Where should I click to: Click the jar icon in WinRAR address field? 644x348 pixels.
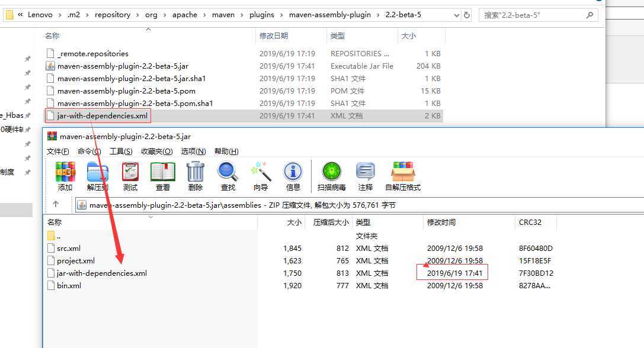point(82,205)
